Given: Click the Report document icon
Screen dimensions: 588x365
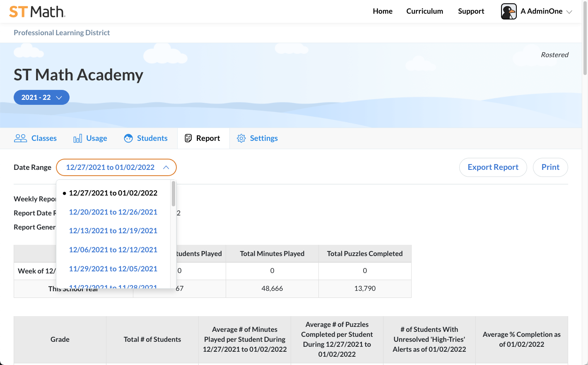Looking at the screenshot, I should pyautogui.click(x=188, y=138).
